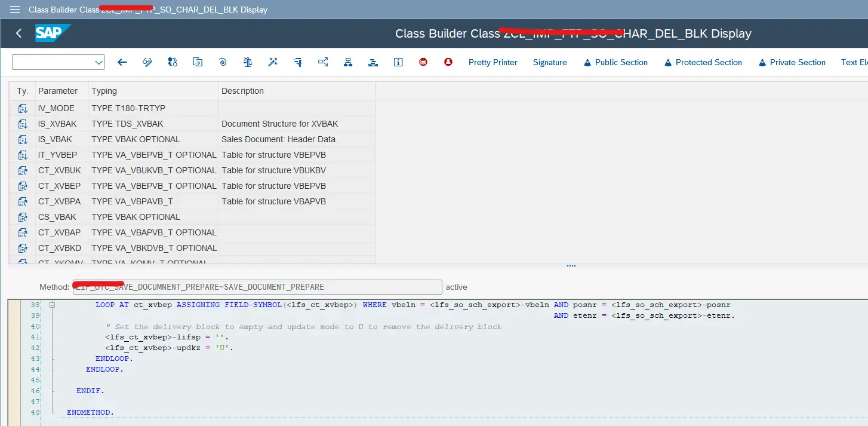Click the Check syntax scales icon
The height and width of the screenshot is (426, 868).
click(x=248, y=62)
